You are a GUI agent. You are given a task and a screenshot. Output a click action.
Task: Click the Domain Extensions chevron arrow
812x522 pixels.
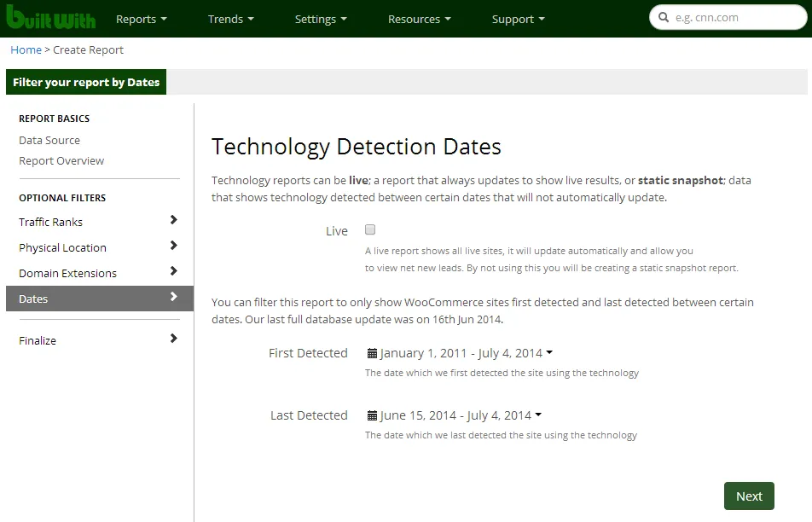coord(174,271)
